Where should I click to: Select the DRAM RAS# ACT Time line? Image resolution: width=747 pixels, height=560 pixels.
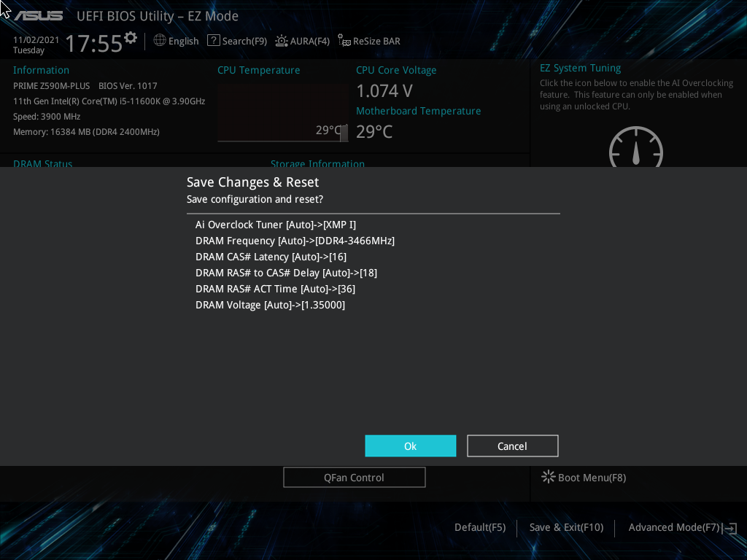pos(275,289)
